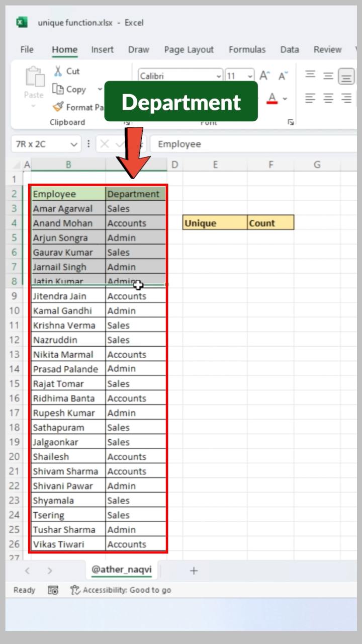Open the Data tab
Viewport: 362px width, 644px height.
(290, 49)
